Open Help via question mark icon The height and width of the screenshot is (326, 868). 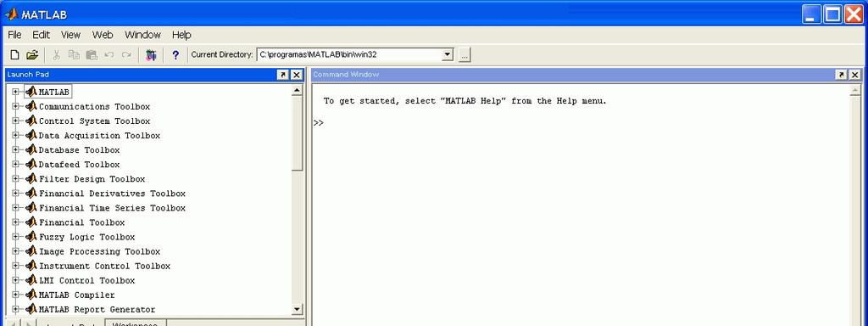(x=175, y=55)
